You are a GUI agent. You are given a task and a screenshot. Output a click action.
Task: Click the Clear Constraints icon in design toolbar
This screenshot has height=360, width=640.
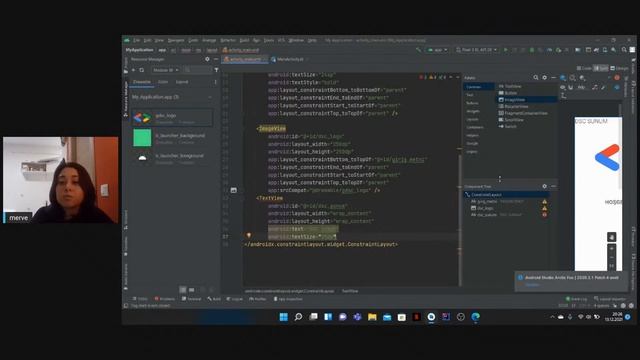(x=595, y=87)
